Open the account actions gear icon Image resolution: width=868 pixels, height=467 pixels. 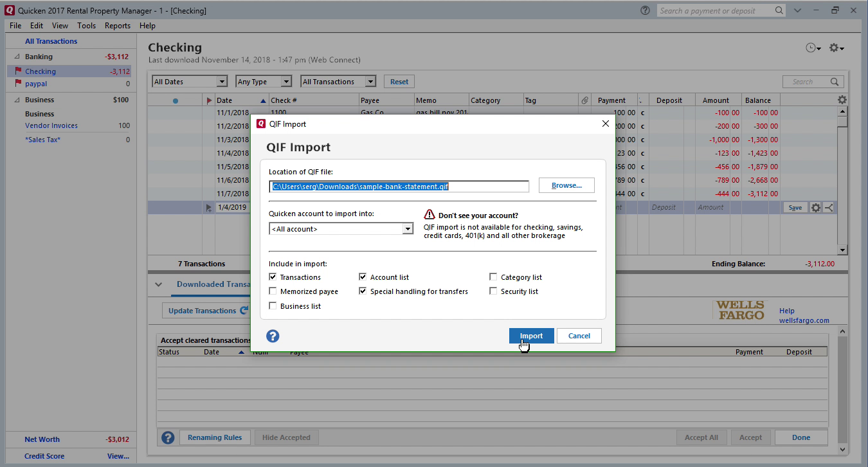tap(836, 48)
